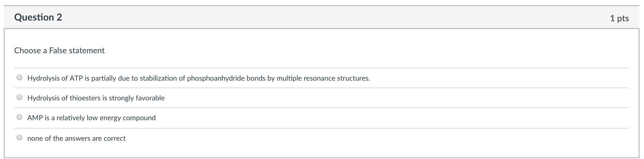The image size is (644, 159).
Task: Click the word 'False' in the prompt
Action: tap(58, 51)
